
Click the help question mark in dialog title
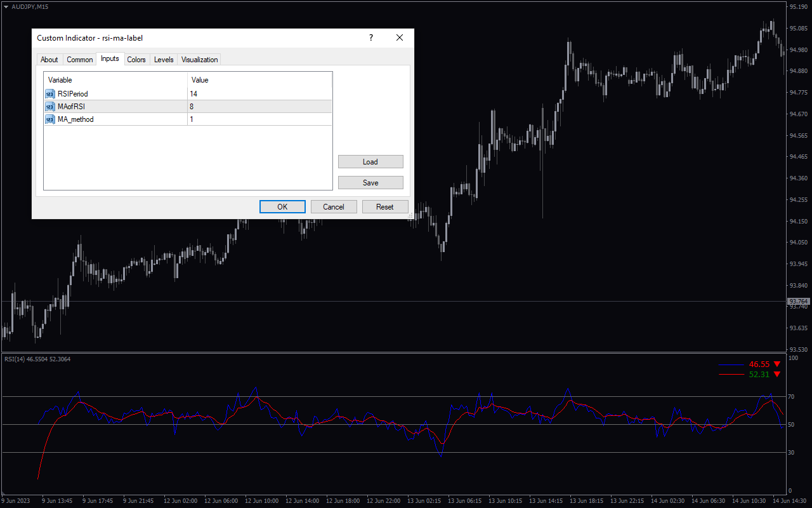point(371,38)
